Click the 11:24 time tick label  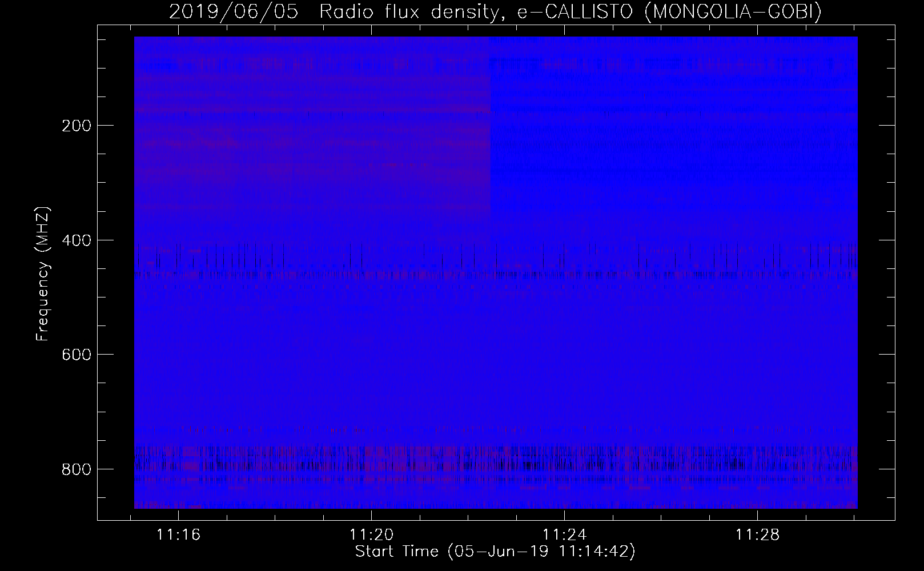[x=564, y=535]
